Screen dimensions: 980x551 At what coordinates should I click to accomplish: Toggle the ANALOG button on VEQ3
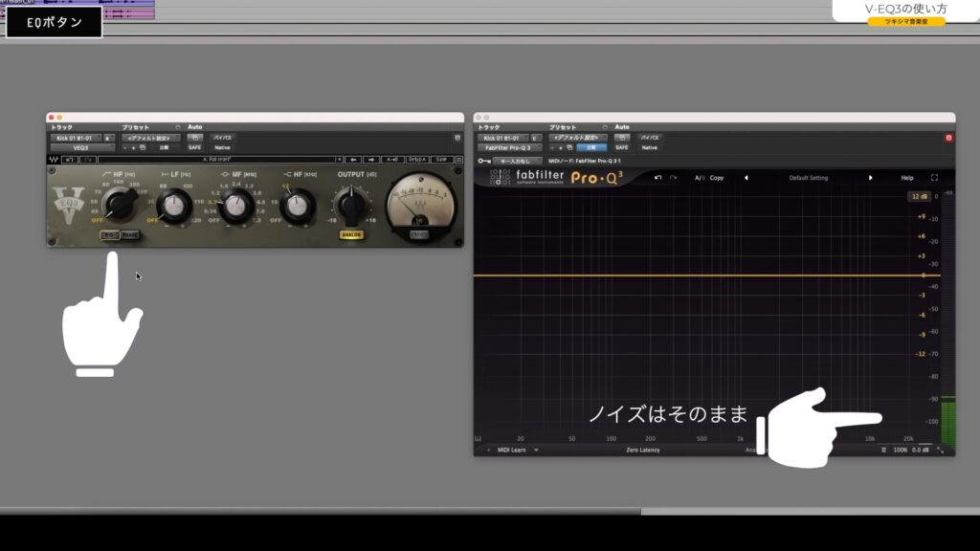[x=351, y=235]
